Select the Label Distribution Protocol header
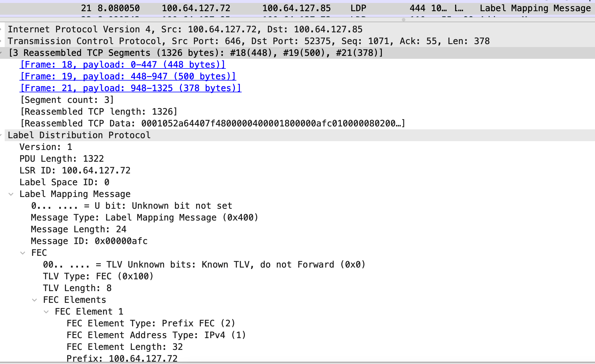This screenshot has width=595, height=364. point(297,135)
